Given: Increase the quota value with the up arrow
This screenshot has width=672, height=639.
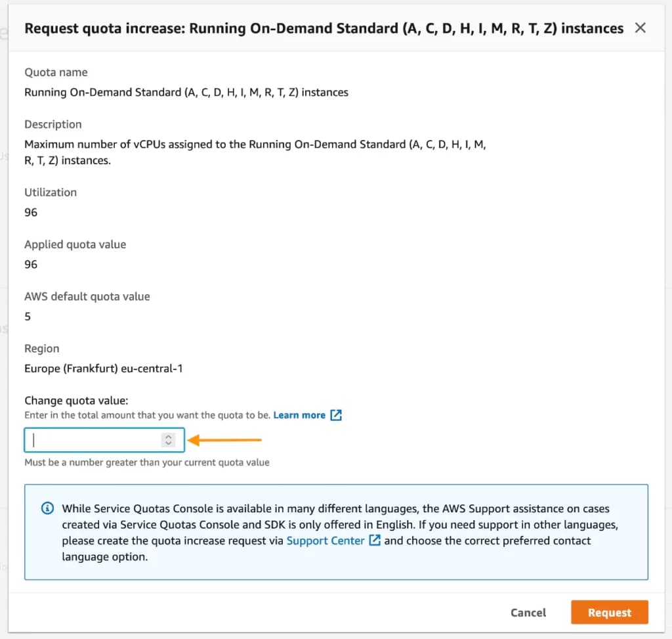Looking at the screenshot, I should (169, 437).
